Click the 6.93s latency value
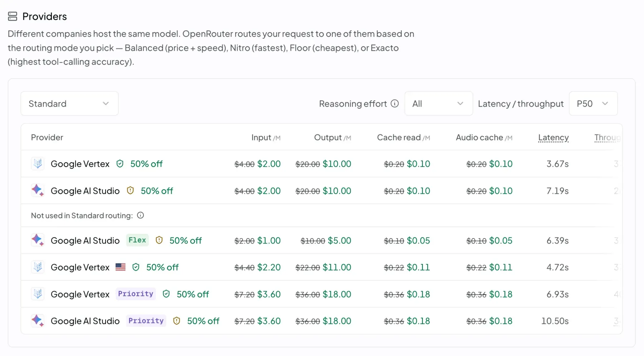Viewport: 644px width, 356px height. 557,294
